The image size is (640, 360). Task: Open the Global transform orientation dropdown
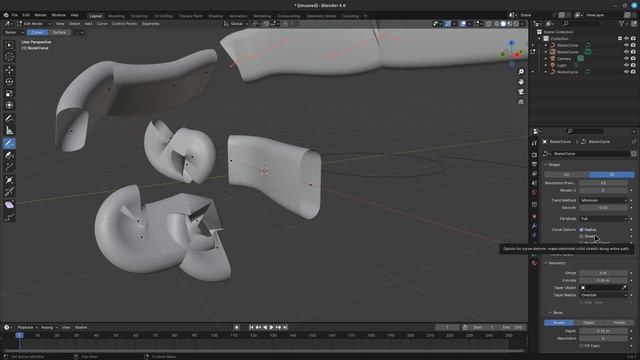pyautogui.click(x=236, y=24)
